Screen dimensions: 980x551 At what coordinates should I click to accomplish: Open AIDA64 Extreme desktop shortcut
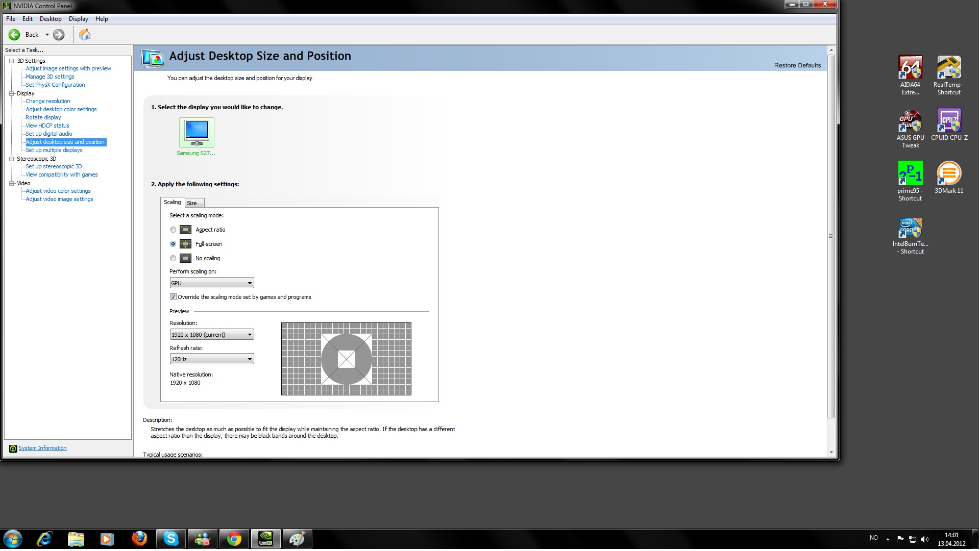(x=910, y=76)
